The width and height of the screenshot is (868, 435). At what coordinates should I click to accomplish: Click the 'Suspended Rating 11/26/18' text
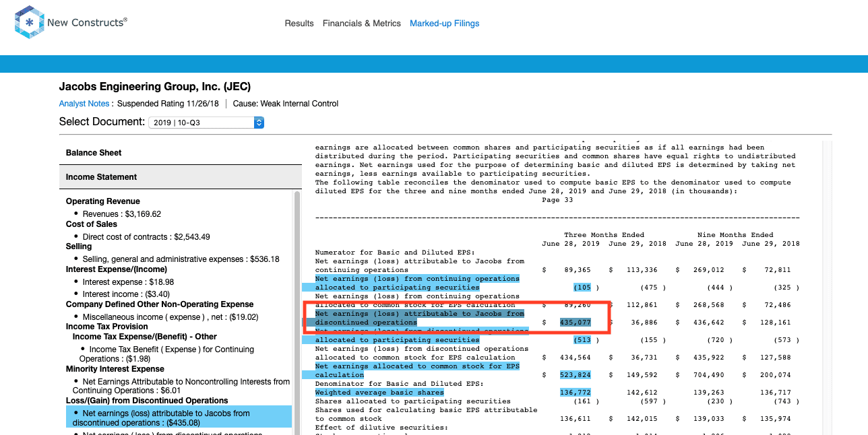[x=168, y=104]
